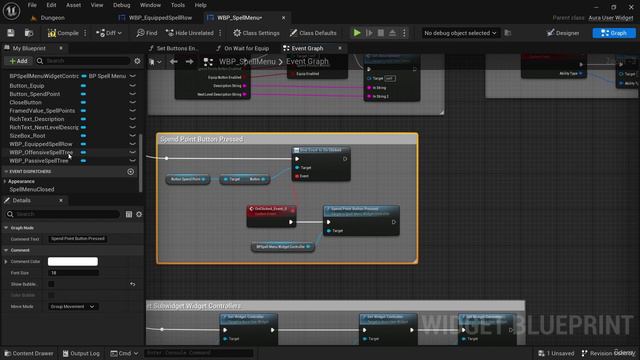640x360 pixels.
Task: Open the Debug menu
Action: tap(121, 5)
